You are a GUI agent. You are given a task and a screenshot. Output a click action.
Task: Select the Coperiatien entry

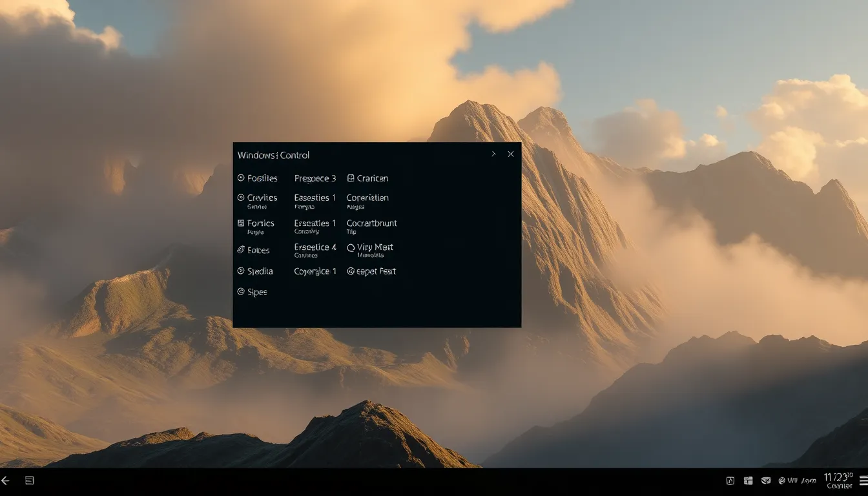pyautogui.click(x=367, y=198)
